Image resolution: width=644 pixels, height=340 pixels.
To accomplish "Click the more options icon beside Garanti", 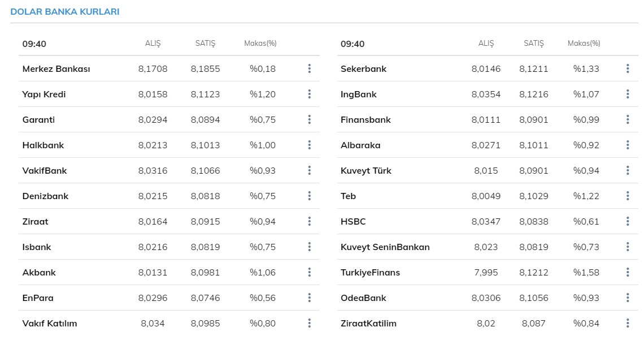I will tap(309, 119).
